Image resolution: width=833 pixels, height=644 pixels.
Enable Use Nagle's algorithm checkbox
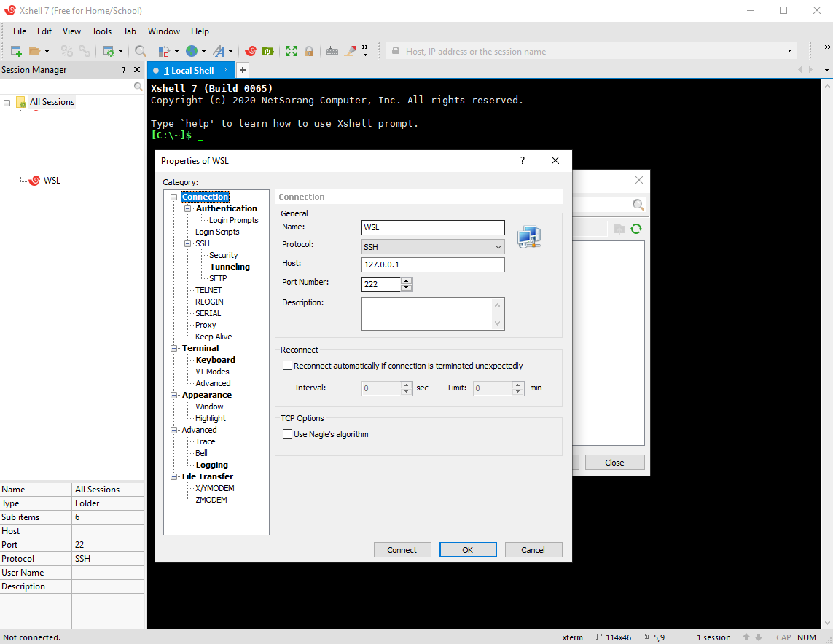(287, 434)
